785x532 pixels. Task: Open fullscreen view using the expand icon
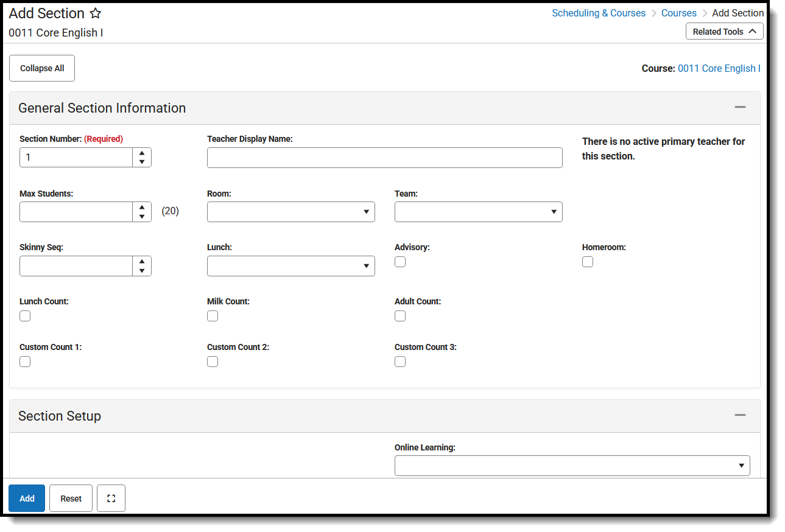[x=111, y=498]
